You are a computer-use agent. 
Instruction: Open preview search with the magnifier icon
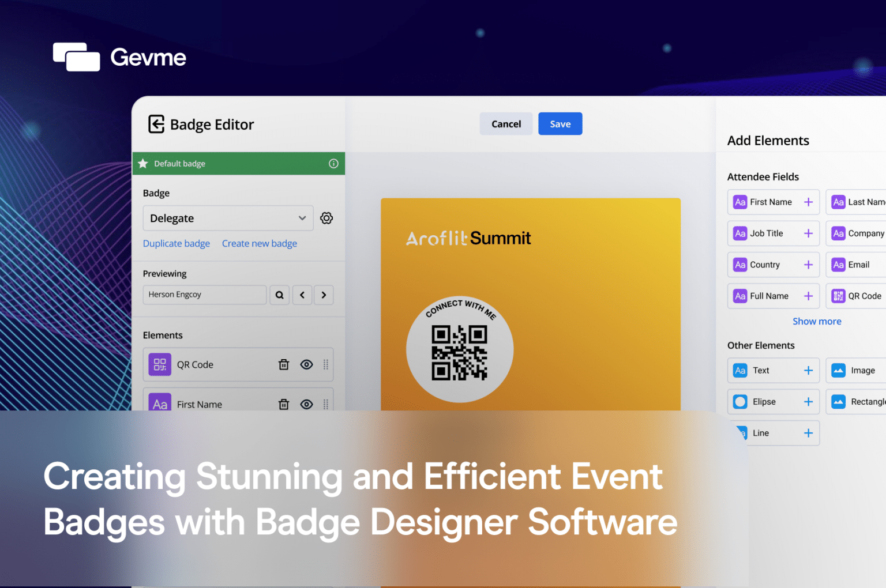click(x=279, y=295)
